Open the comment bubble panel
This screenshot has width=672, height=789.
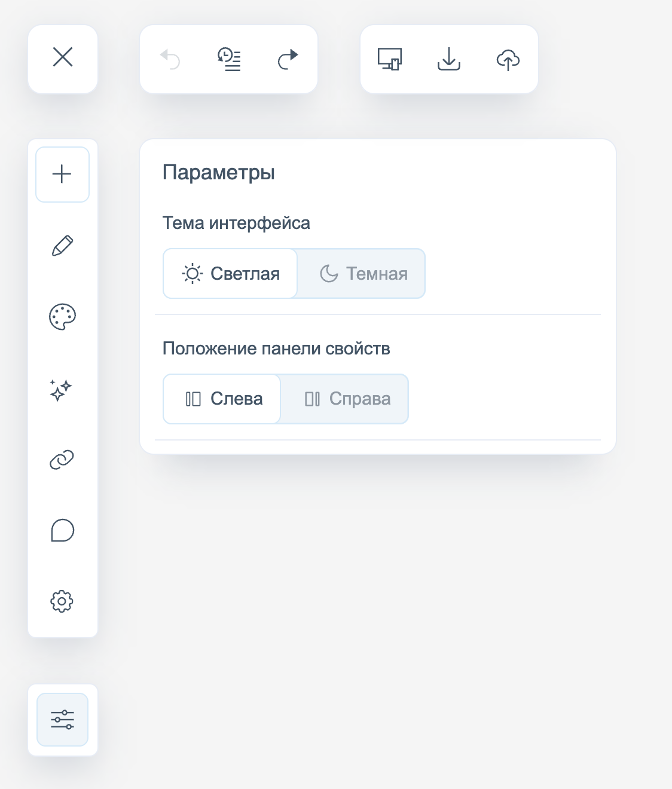[63, 530]
